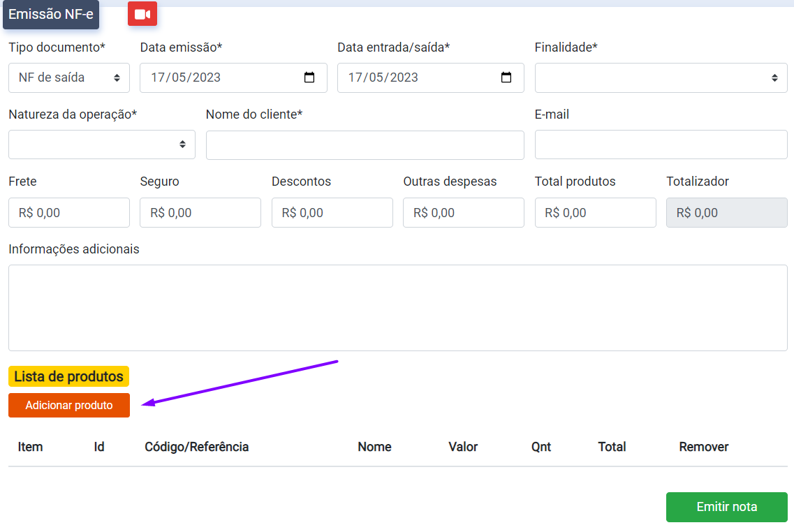Click the Outras despesas field
794x532 pixels.
coord(463,212)
